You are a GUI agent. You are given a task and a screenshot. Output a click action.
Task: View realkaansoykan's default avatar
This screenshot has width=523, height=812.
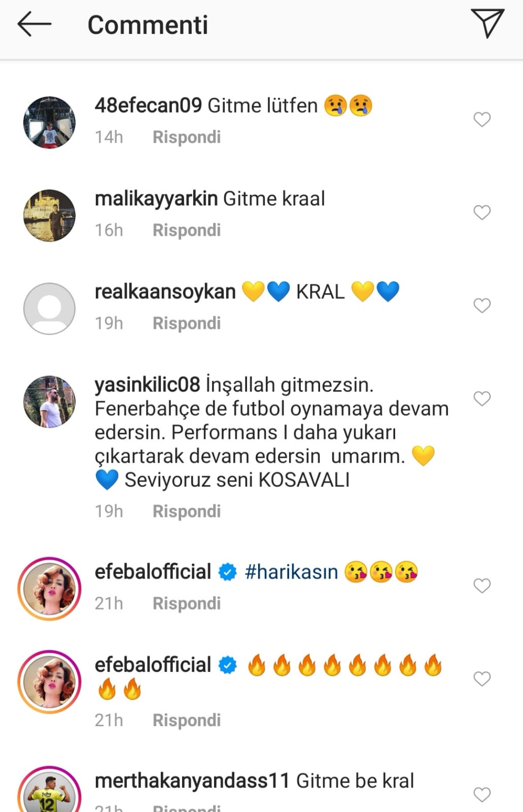pos(49,309)
